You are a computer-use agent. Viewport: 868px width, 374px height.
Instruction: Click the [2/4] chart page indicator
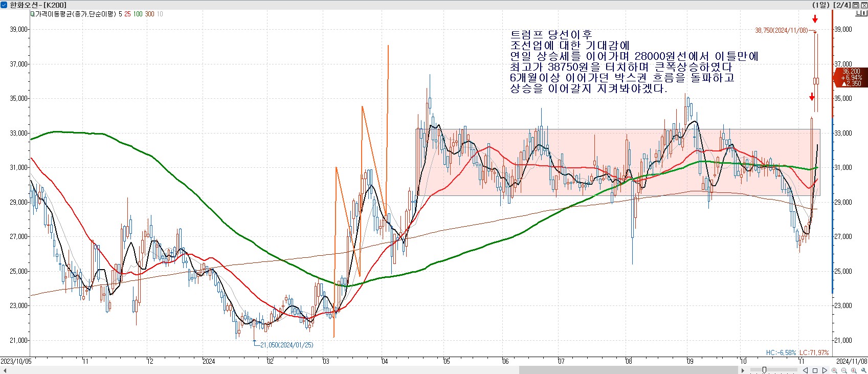click(842, 5)
